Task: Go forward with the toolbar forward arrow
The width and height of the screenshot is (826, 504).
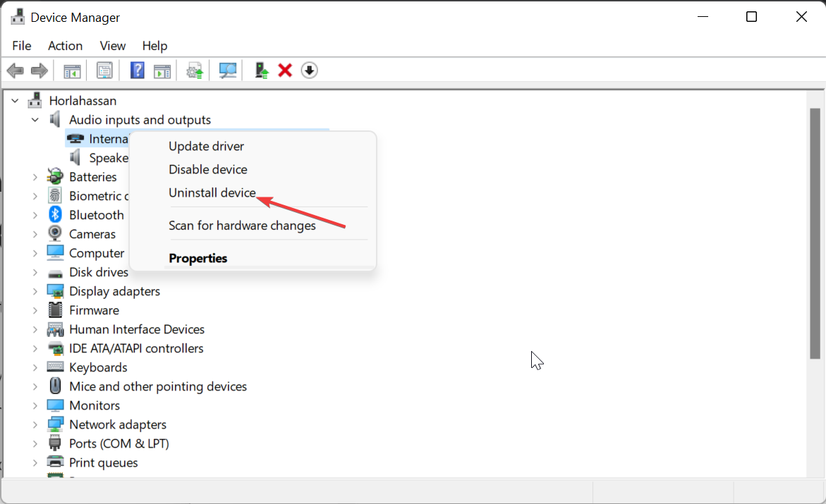Action: tap(40, 70)
